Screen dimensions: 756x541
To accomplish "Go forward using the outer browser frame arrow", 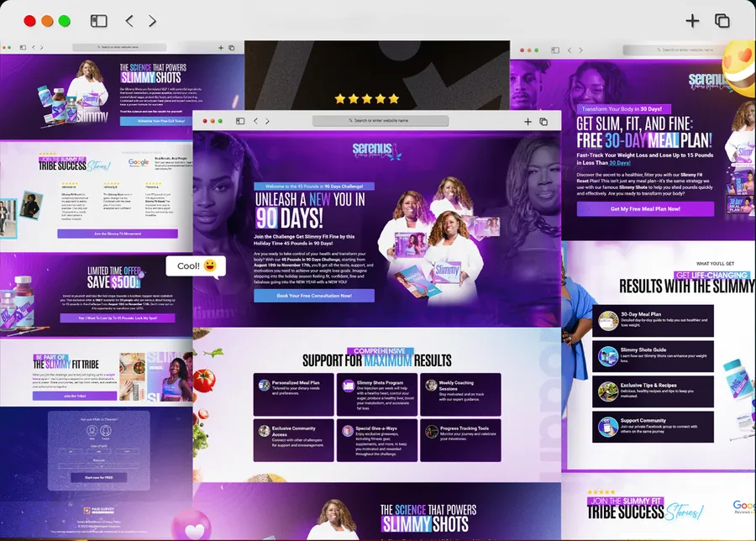I will point(152,21).
